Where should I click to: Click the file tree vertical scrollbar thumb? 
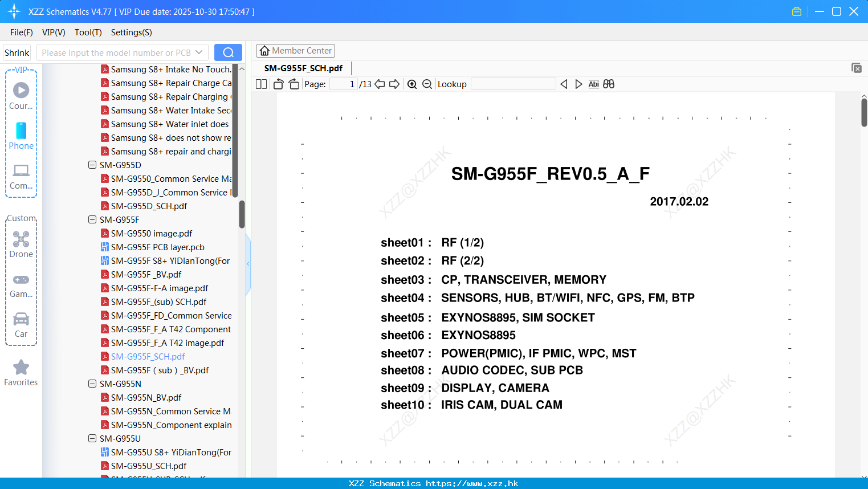coord(242,214)
